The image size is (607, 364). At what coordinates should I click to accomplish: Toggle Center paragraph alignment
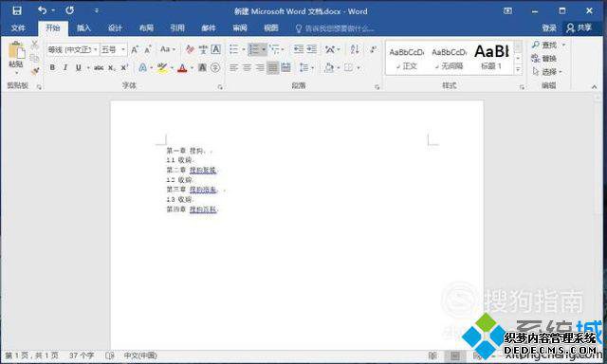pos(247,67)
